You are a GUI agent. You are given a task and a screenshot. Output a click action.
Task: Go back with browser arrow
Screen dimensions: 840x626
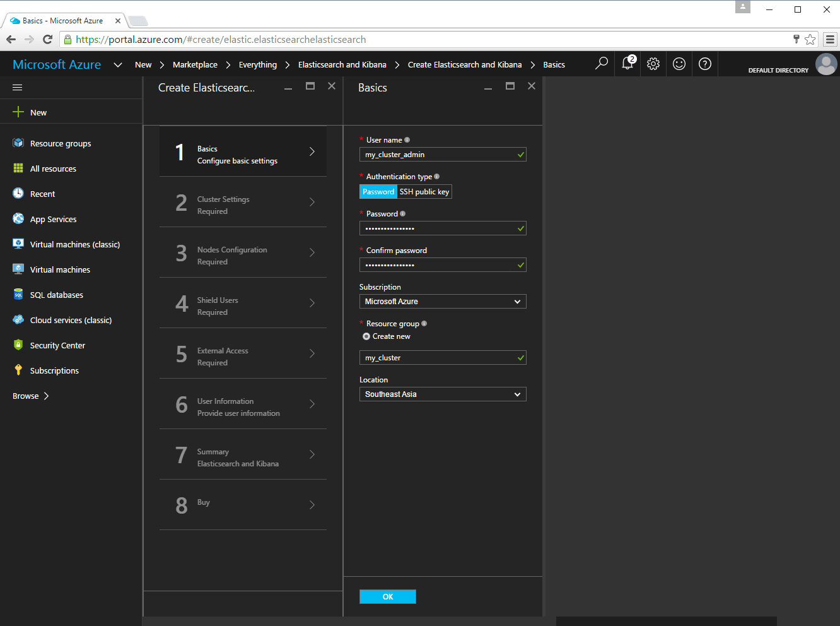pyautogui.click(x=11, y=39)
